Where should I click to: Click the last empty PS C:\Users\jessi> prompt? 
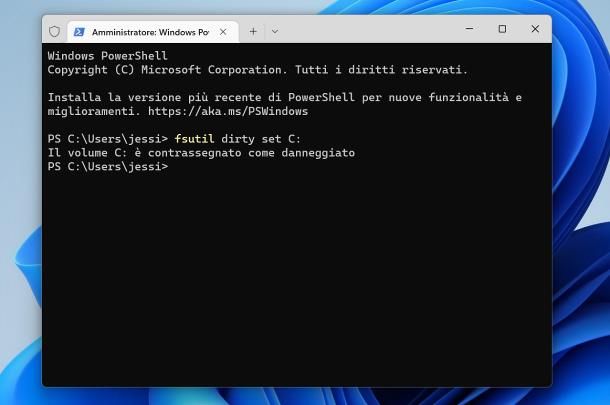click(x=108, y=167)
